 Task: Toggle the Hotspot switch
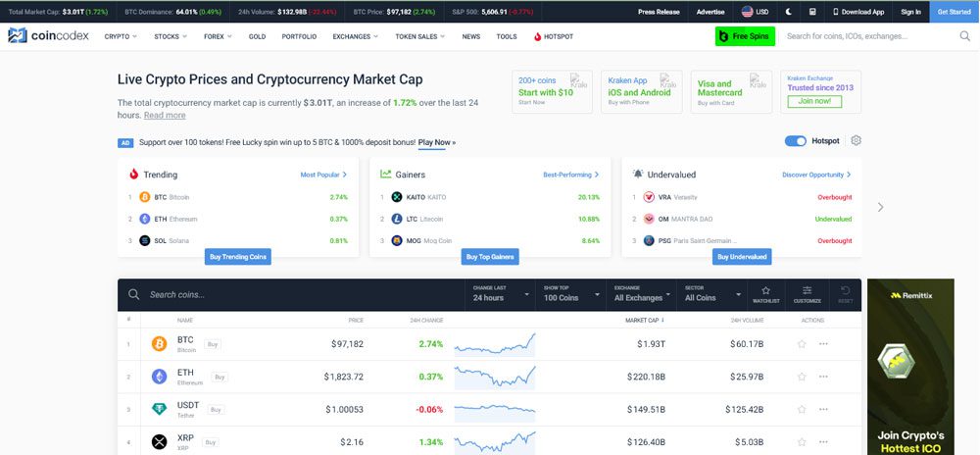tap(796, 140)
